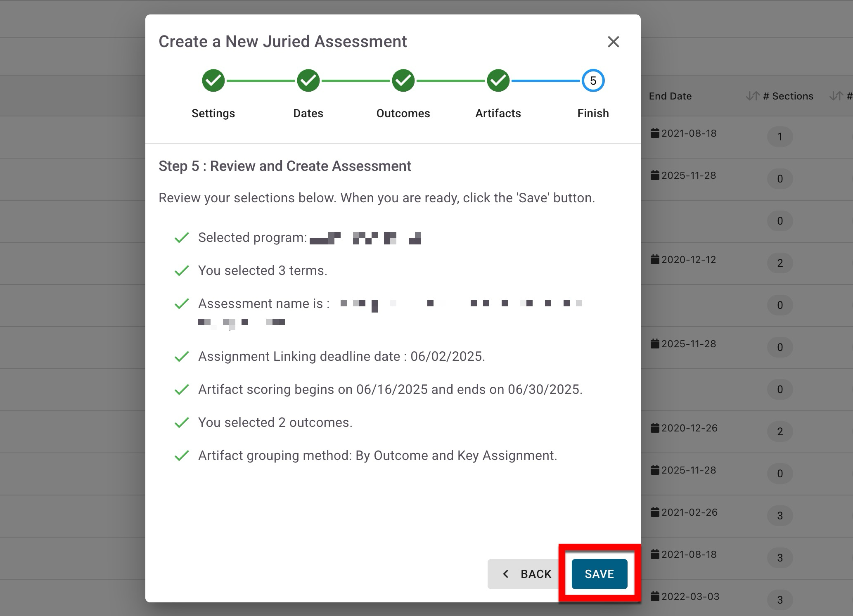Click the back chevron arrow icon
The width and height of the screenshot is (853, 616).
click(x=505, y=574)
